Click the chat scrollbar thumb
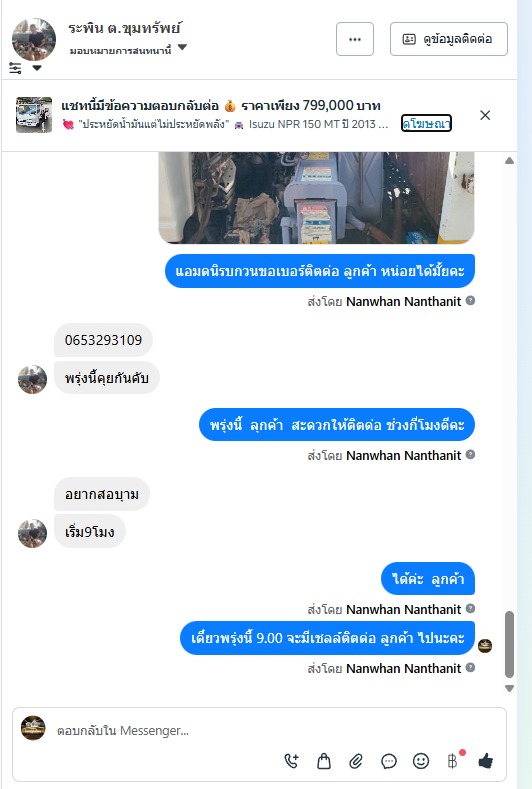 509,645
